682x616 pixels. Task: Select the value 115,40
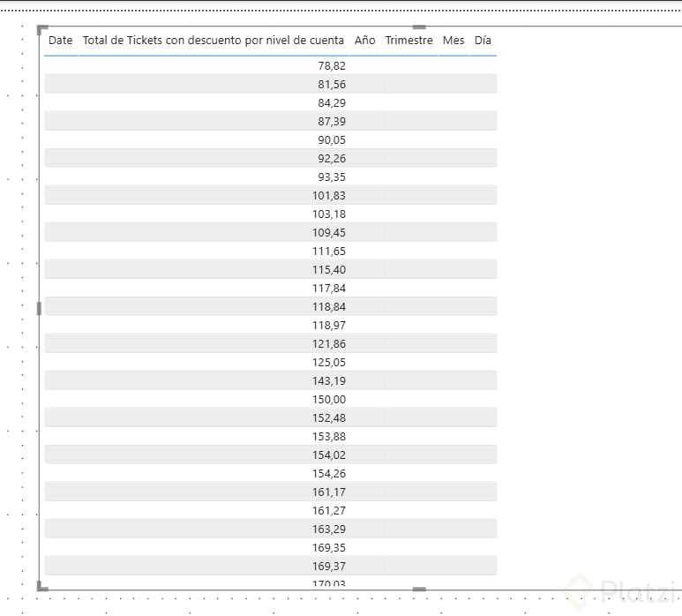pos(329,270)
